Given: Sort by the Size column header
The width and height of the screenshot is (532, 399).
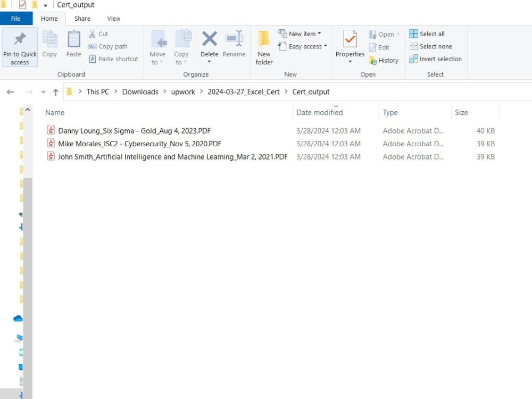Looking at the screenshot, I should click(461, 112).
